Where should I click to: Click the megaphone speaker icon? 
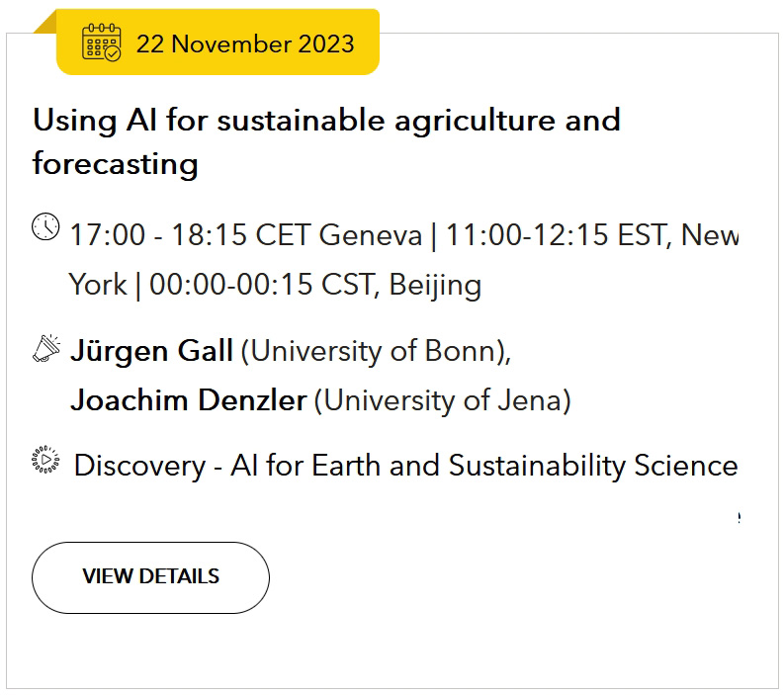tap(46, 349)
